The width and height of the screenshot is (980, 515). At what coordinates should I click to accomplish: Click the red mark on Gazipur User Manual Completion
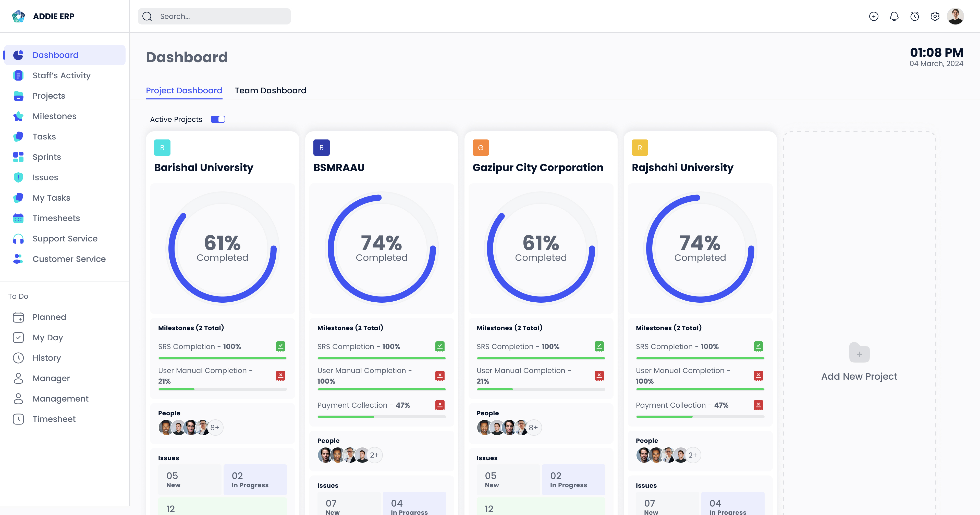pyautogui.click(x=599, y=376)
